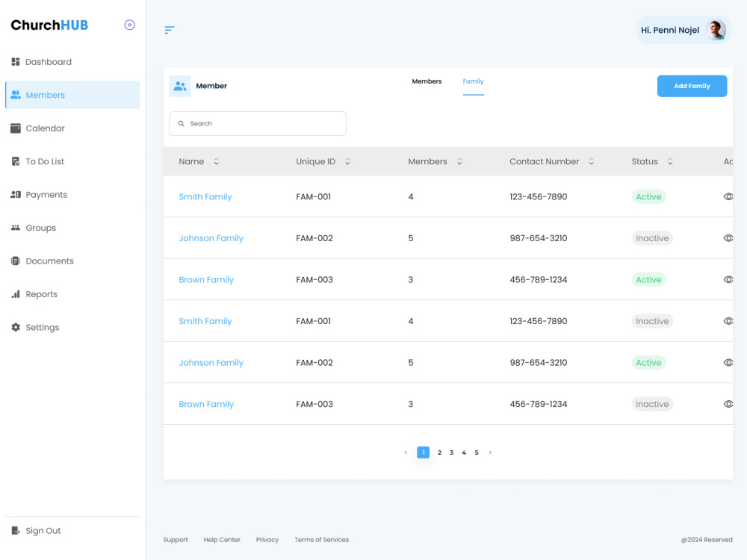View FAM-002 Inactive Johnson Family eye icon

[x=728, y=238]
